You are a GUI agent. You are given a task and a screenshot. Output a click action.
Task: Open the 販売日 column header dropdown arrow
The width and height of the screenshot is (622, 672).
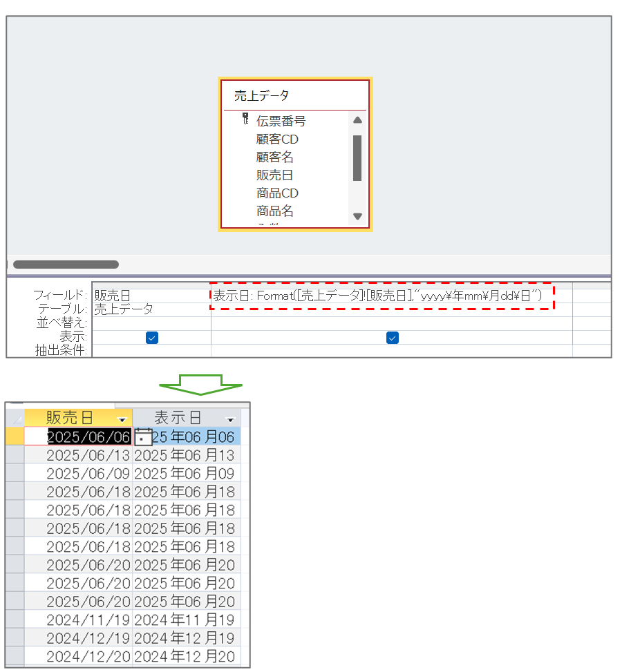[x=122, y=419]
